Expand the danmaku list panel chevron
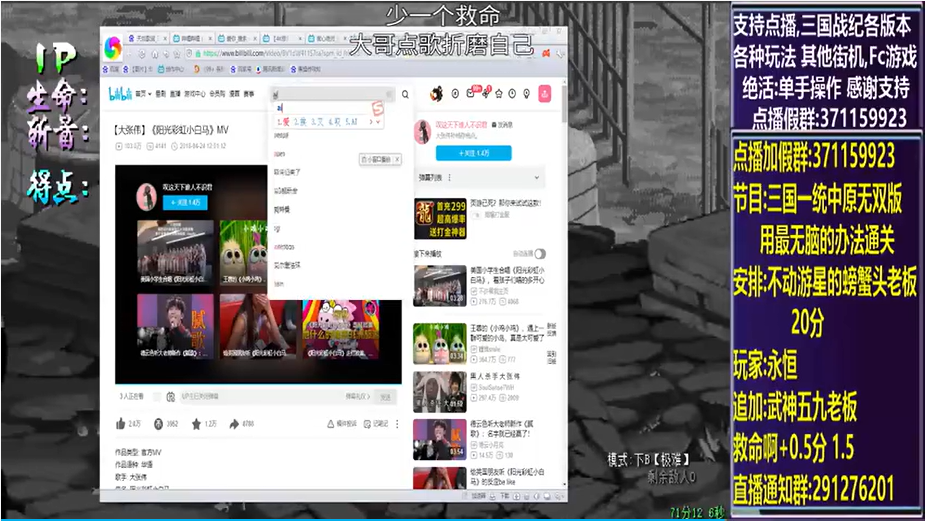Viewport: 925px width, 521px height. 537,178
